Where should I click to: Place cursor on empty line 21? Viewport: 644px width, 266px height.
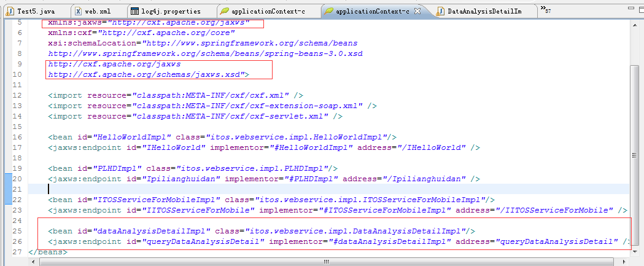coord(328,189)
